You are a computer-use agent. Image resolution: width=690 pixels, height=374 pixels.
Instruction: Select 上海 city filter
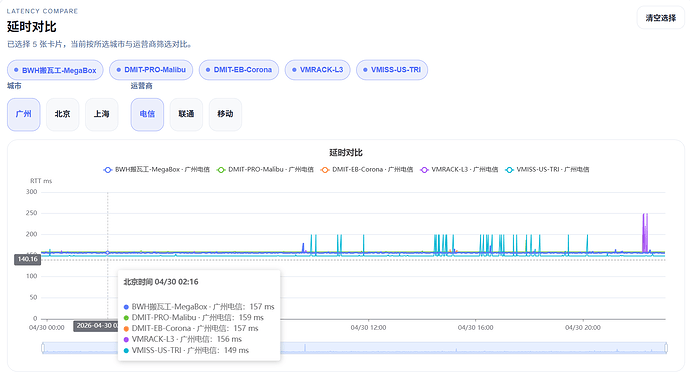pyautogui.click(x=102, y=114)
